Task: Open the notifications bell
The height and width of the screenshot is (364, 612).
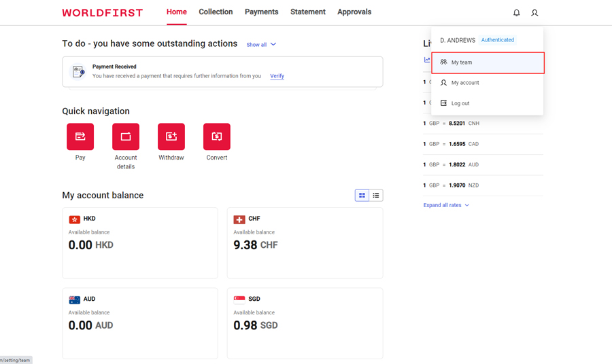Action: point(516,13)
